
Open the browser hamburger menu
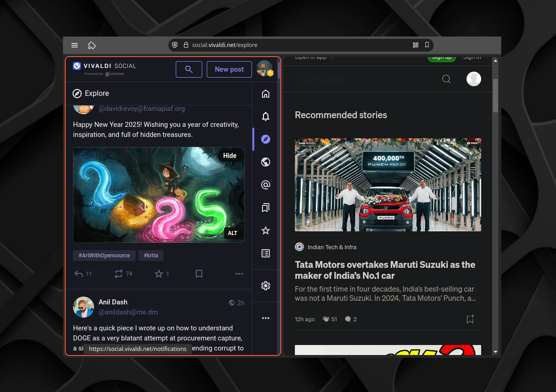click(x=75, y=45)
